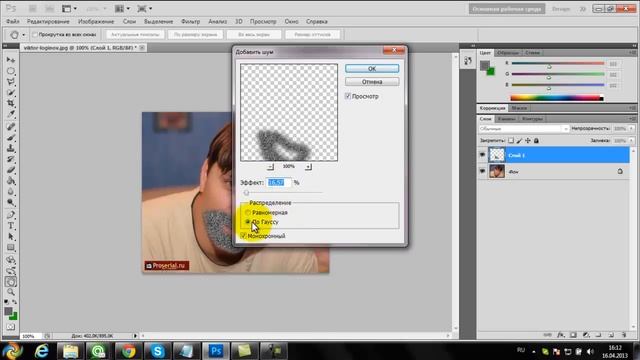The image size is (640, 360).
Task: Select the Dodge tool
Action: point(11,202)
